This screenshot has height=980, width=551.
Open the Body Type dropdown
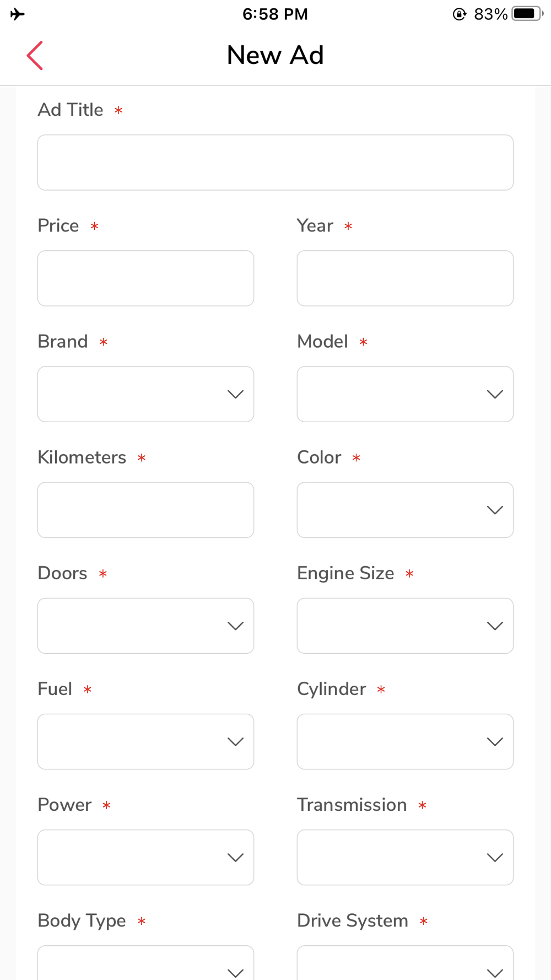pyautogui.click(x=145, y=965)
